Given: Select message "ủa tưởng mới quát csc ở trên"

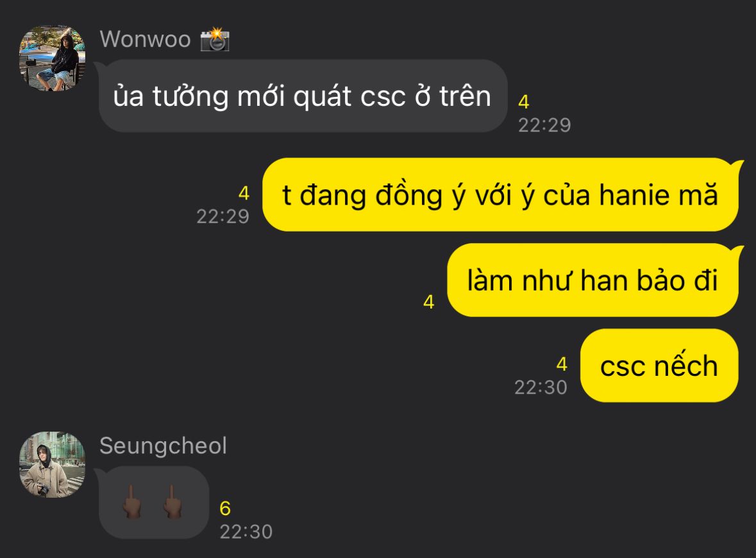Looking at the screenshot, I should coord(303,96).
